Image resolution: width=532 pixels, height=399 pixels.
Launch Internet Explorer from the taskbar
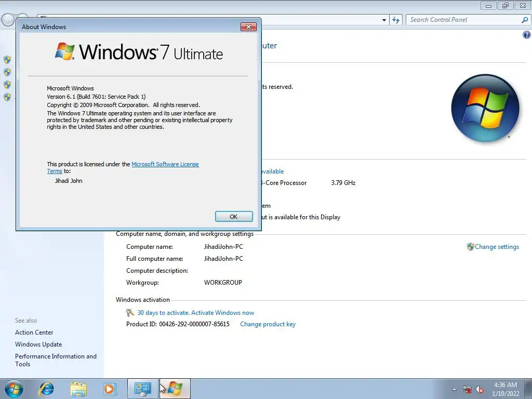click(46, 389)
